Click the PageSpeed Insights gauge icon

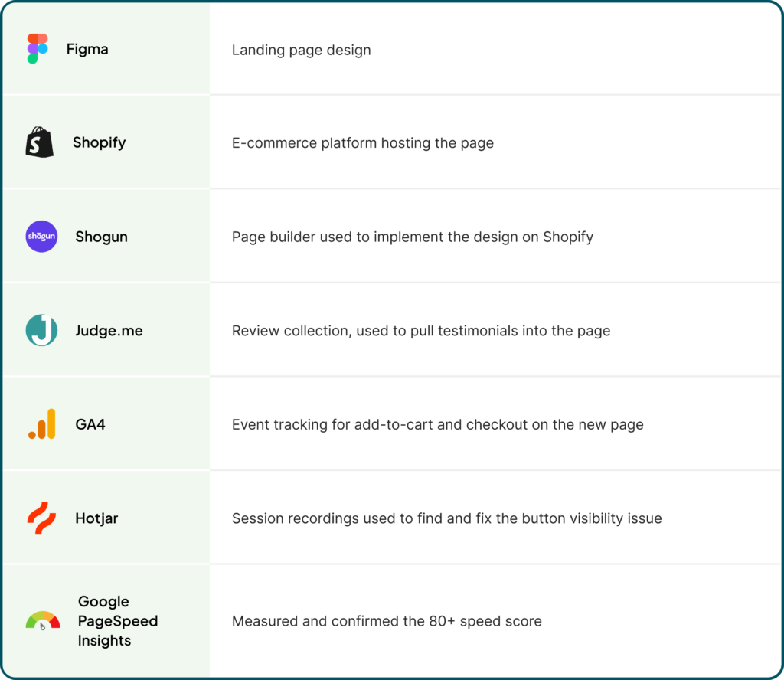pyautogui.click(x=43, y=620)
